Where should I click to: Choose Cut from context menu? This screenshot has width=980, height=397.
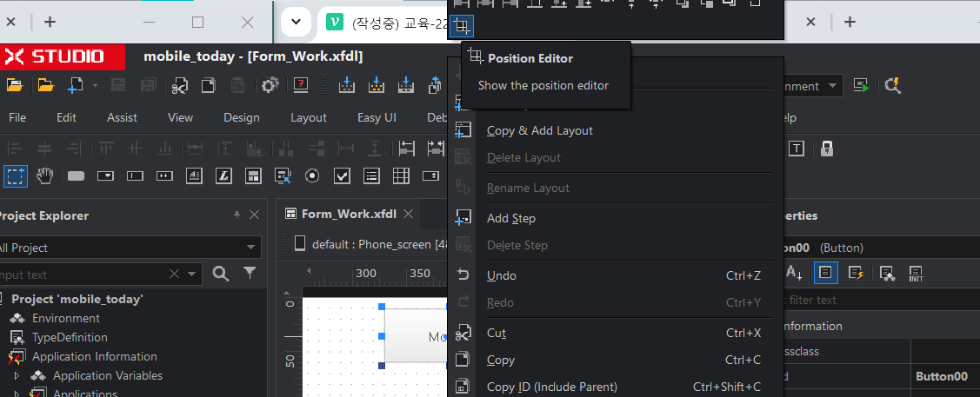point(616,333)
